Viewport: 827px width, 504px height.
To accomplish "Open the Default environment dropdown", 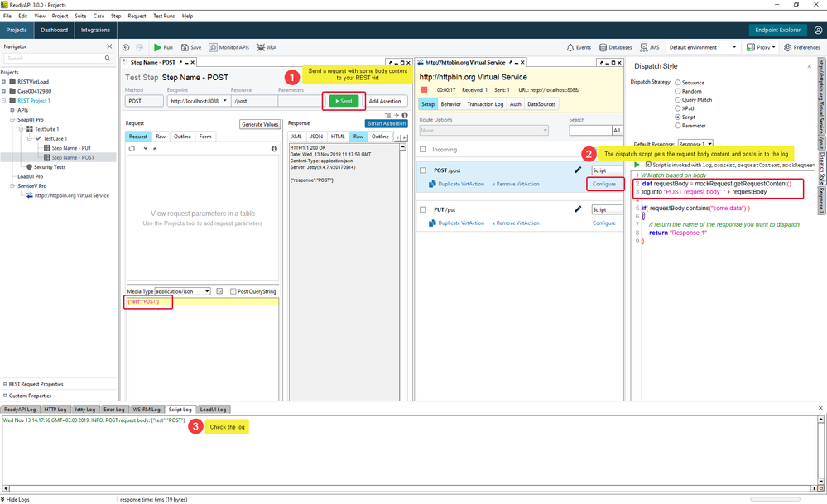I will point(703,48).
